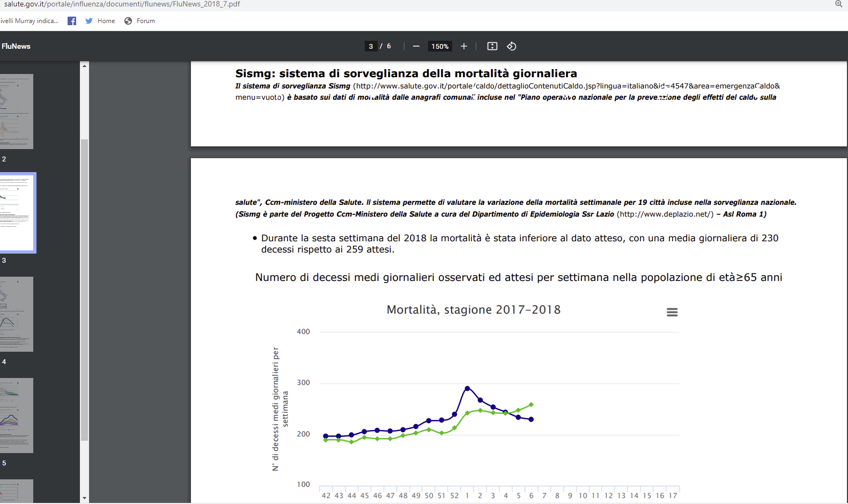848x504 pixels.
Task: Open the Twitter Home bookmark
Action: click(x=100, y=21)
